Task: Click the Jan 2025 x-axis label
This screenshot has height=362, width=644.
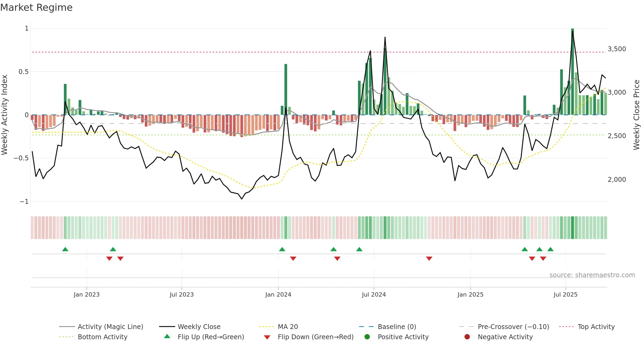Action: tap(470, 295)
